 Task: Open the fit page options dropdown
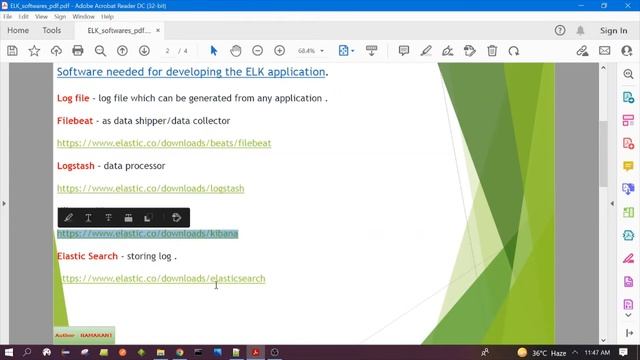pos(347,51)
